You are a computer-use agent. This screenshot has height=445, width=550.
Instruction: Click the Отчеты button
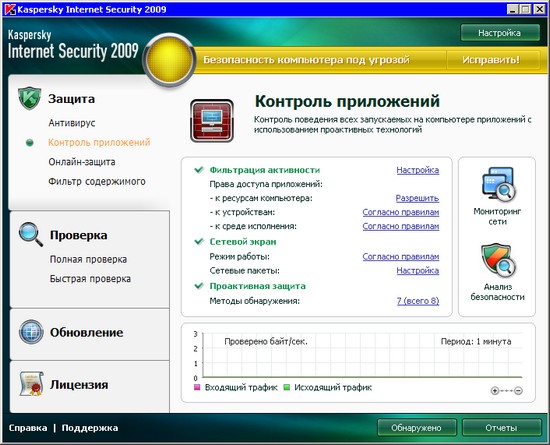tap(501, 428)
